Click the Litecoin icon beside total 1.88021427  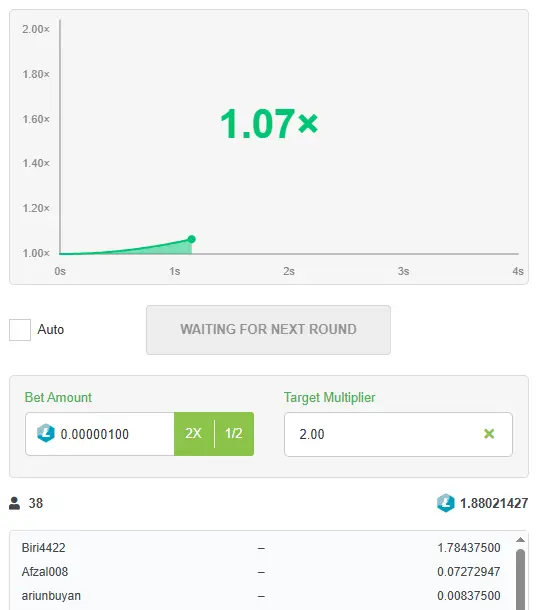click(446, 503)
